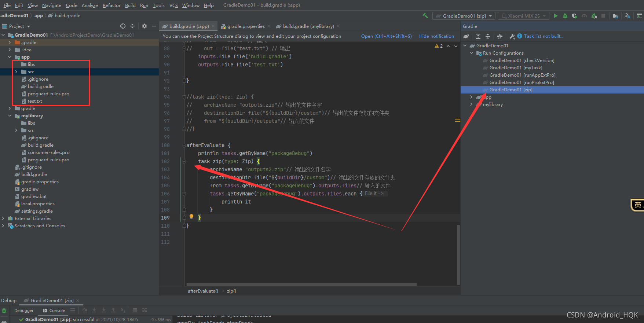This screenshot has height=323, width=644.
Task: Switch to build.gradle (:mylibrary) tab
Action: [308, 26]
